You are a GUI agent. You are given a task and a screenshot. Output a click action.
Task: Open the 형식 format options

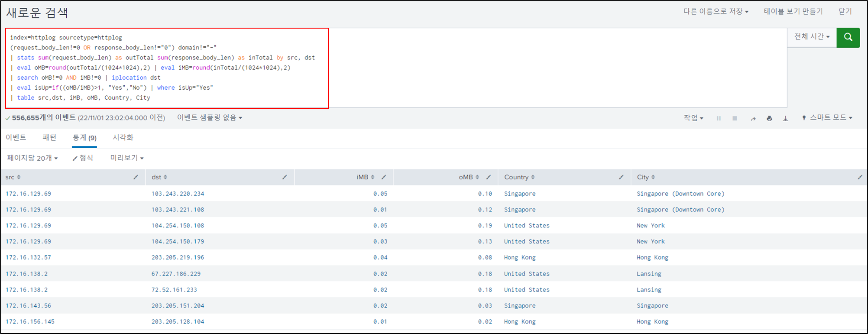pyautogui.click(x=83, y=158)
